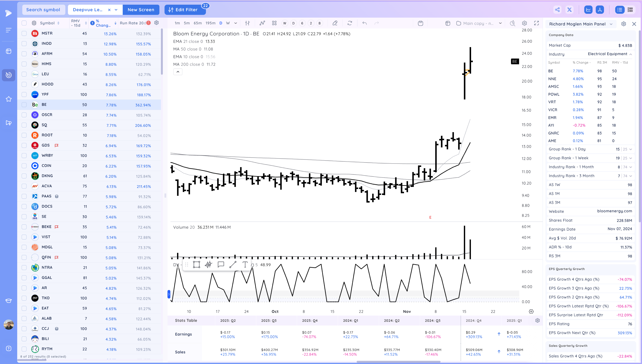Open the calendar date picker icon
Image resolution: width=642 pixels, height=364 pixels.
tap(421, 23)
